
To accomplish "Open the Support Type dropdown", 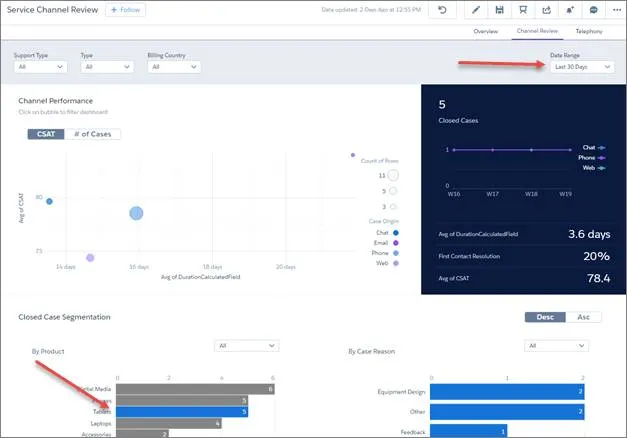I will tap(40, 67).
